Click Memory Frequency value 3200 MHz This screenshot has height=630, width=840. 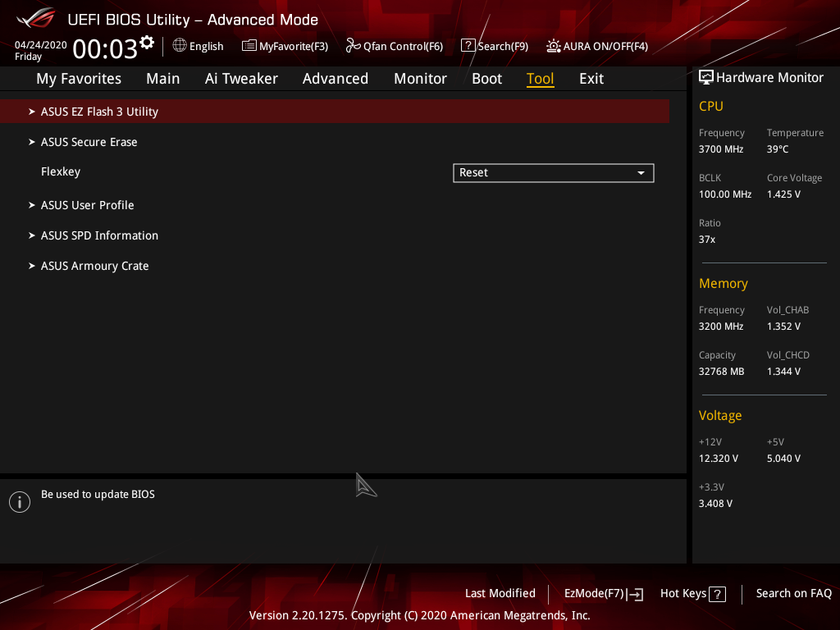(721, 326)
